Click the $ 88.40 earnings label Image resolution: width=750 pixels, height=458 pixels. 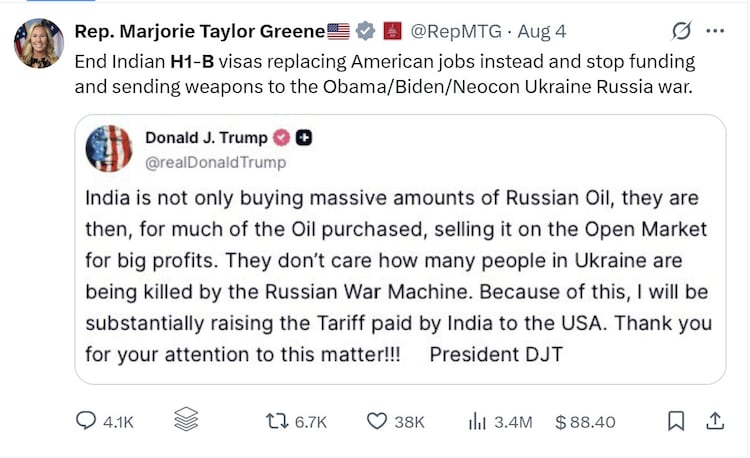[x=585, y=422]
